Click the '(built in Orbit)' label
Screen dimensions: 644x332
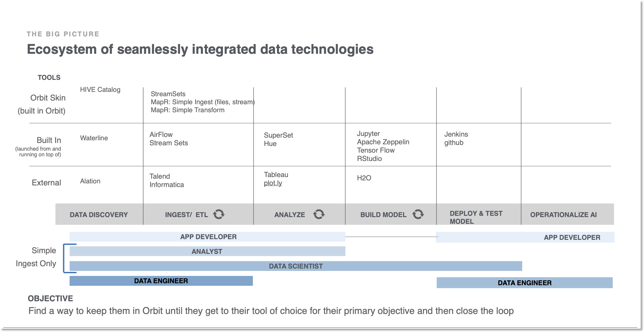(x=41, y=111)
